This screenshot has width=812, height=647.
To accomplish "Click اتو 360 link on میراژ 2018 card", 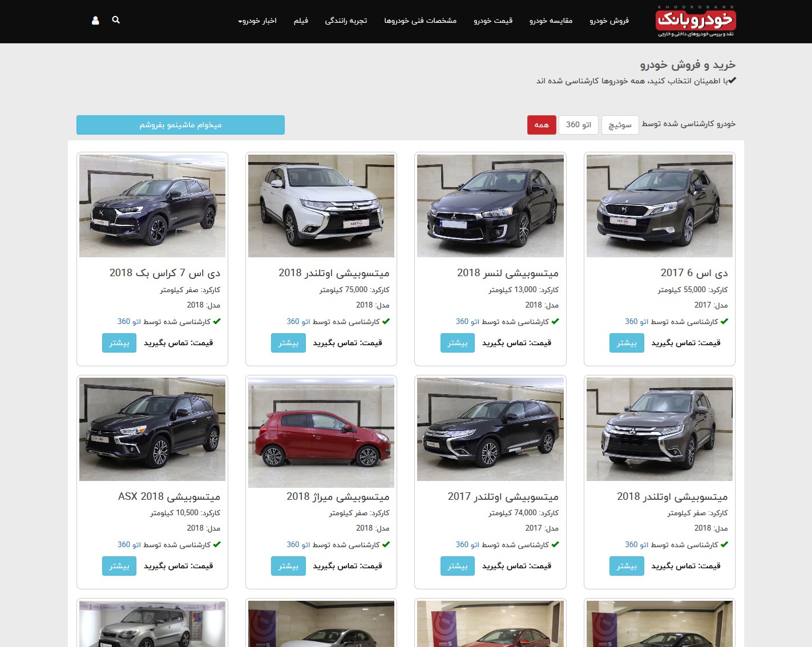I will 298,545.
